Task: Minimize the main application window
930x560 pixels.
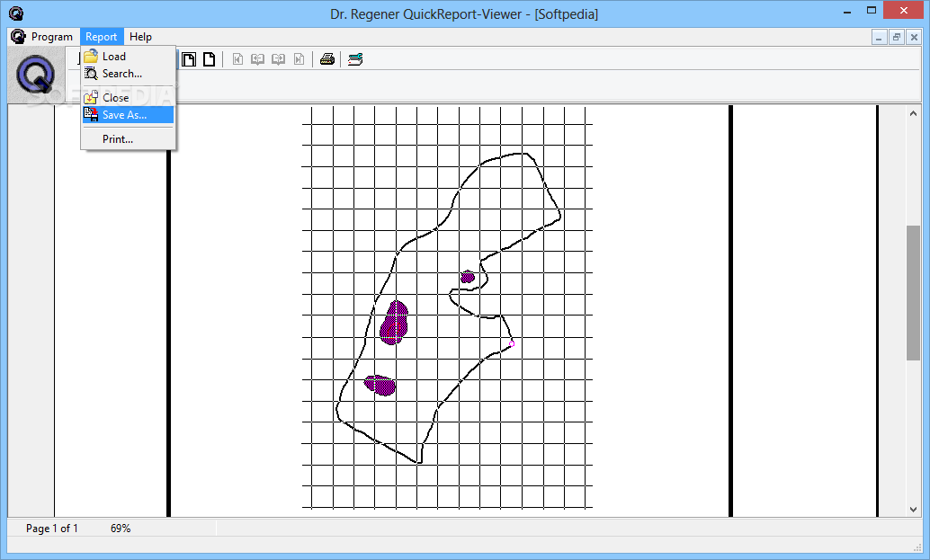Action: [847, 11]
